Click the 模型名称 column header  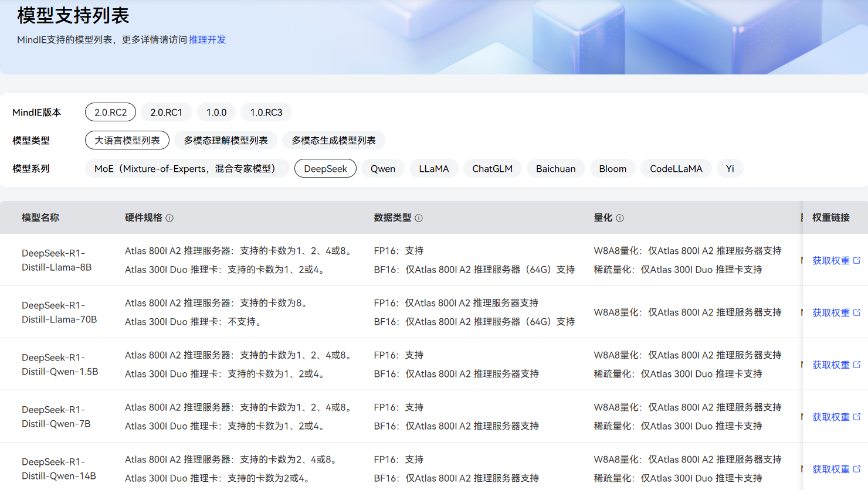[x=40, y=217]
